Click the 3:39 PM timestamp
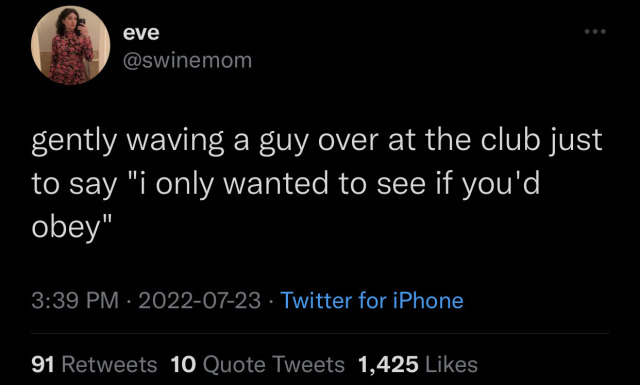Image resolution: width=640 pixels, height=385 pixels. [75, 300]
